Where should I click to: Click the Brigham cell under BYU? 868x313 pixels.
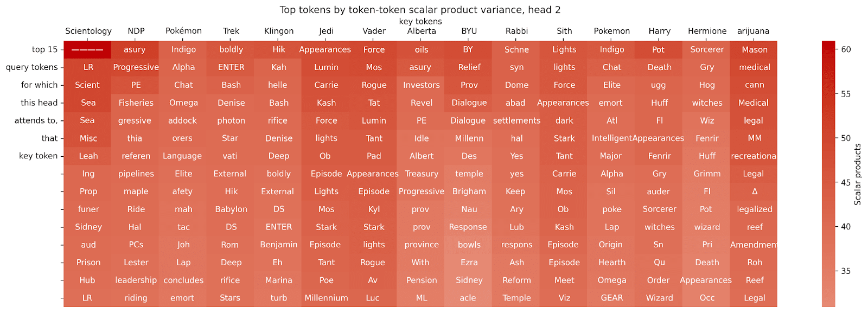pos(469,191)
